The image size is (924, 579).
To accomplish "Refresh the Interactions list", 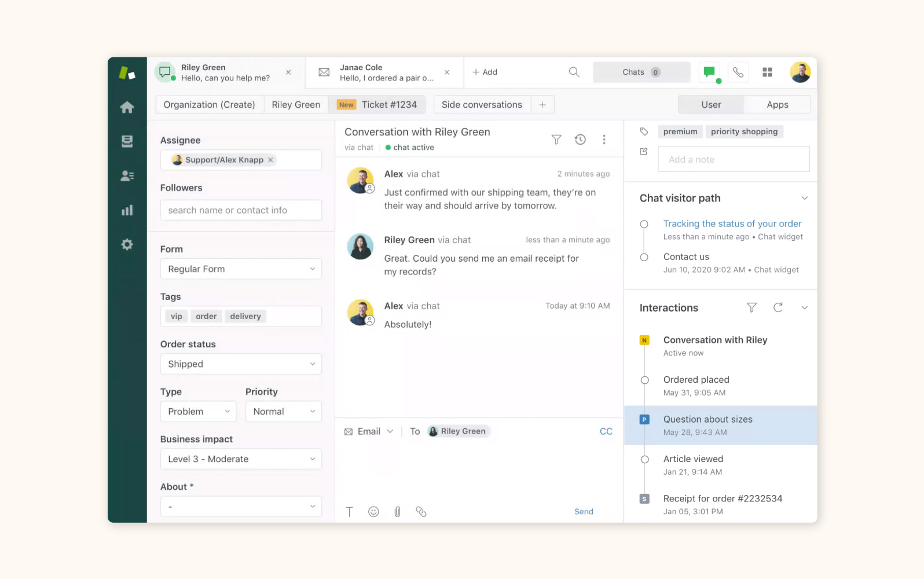I will 778,307.
